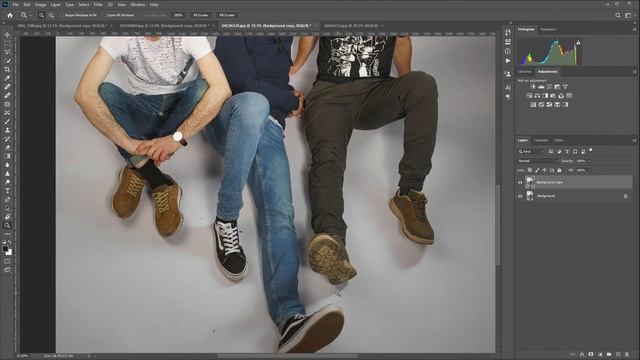The image size is (640, 360).
Task: Open the layer Fill dropdown arrow
Action: pos(589,170)
